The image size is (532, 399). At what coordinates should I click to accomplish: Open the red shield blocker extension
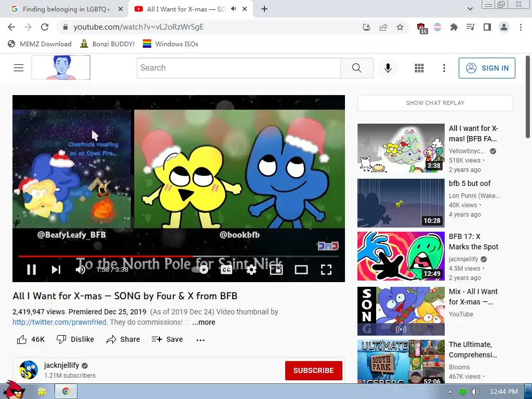422,28
